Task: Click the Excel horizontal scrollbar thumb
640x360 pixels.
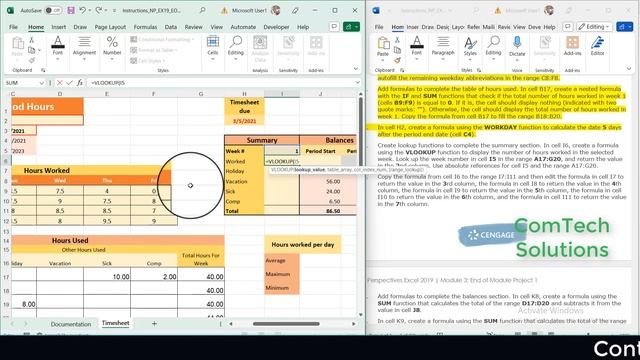Action: click(x=286, y=324)
